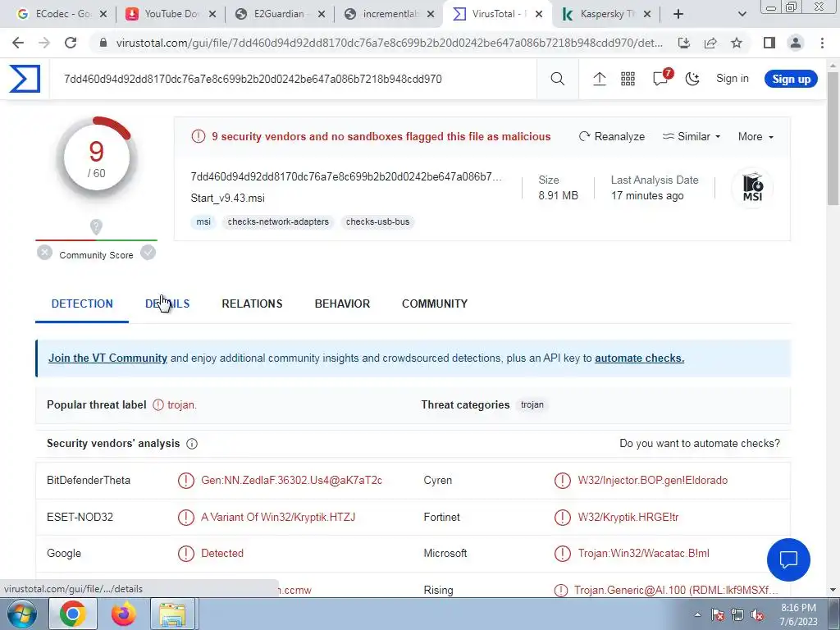Click the address bar URL
The height and width of the screenshot is (630, 840).
(x=389, y=43)
